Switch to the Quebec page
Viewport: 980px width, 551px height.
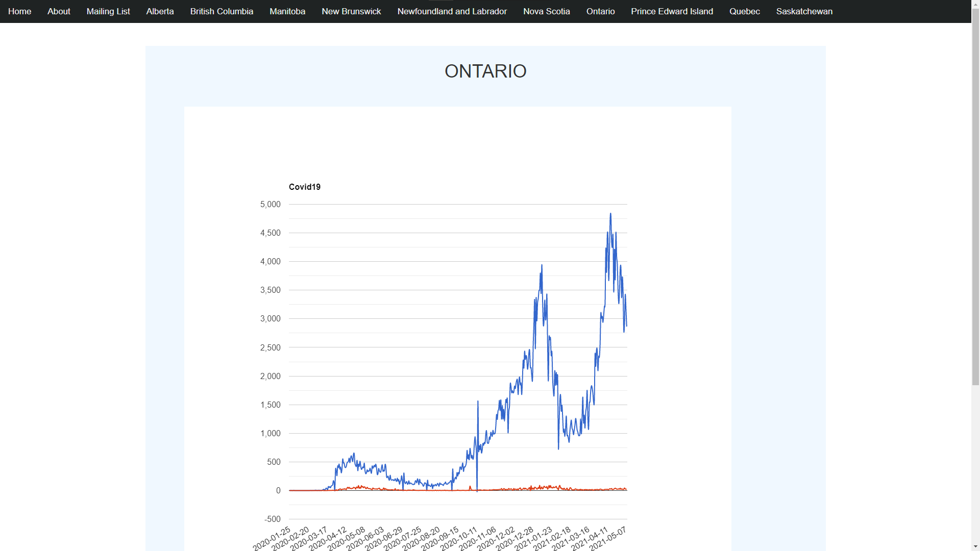(744, 11)
